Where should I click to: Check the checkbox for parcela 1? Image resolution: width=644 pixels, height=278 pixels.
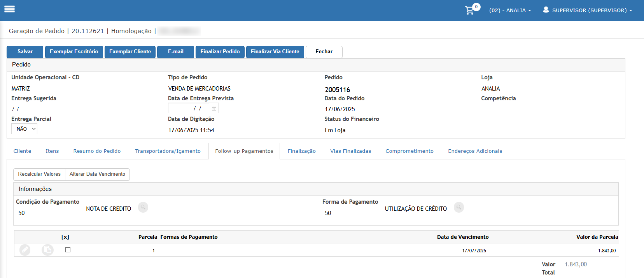tap(68, 250)
